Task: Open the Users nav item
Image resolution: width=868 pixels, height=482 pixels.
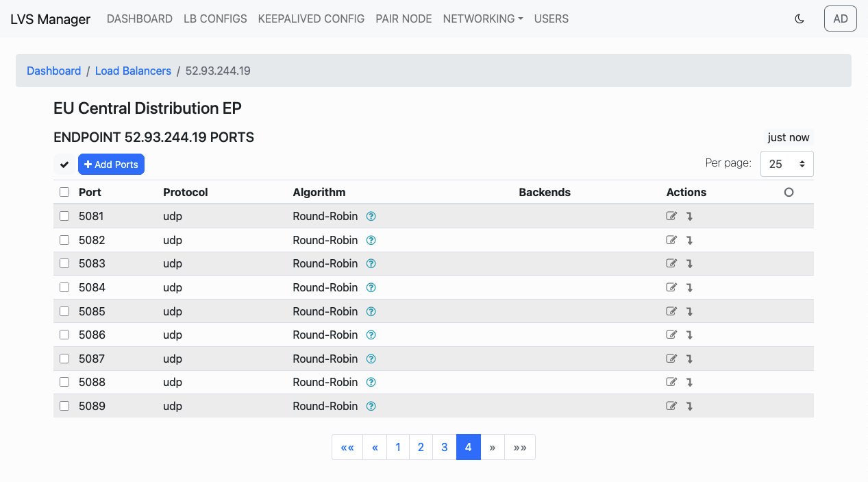Action: click(551, 19)
